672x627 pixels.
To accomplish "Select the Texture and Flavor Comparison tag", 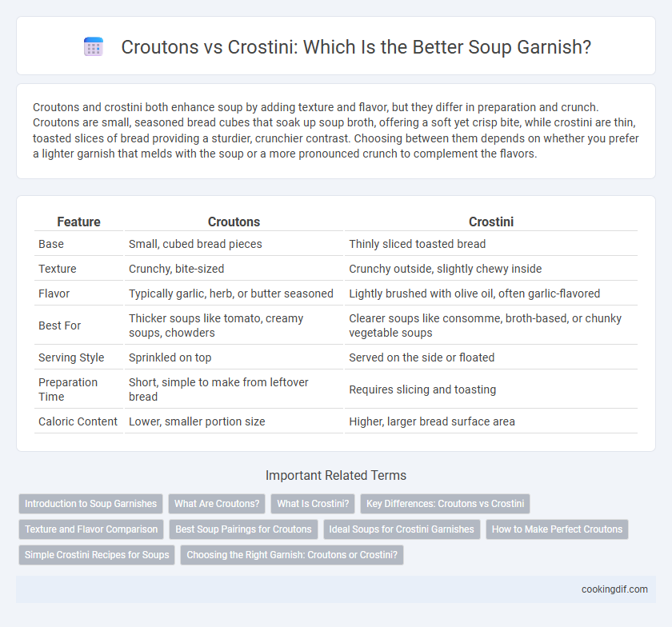I will click(x=91, y=529).
